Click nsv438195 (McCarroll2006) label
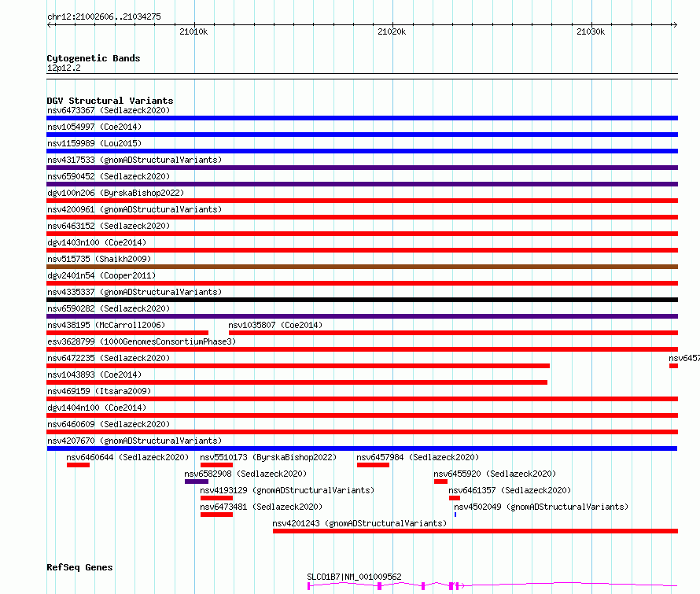The image size is (700, 594). pyautogui.click(x=106, y=325)
